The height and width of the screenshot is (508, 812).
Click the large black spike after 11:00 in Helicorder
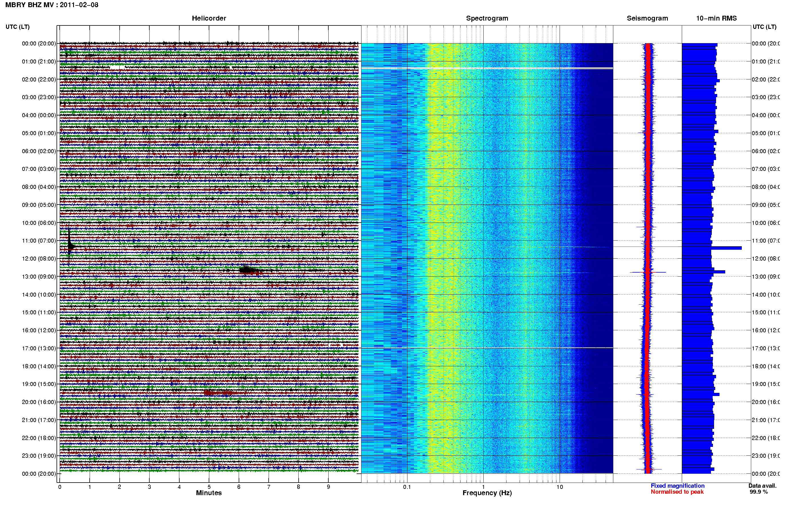69,244
